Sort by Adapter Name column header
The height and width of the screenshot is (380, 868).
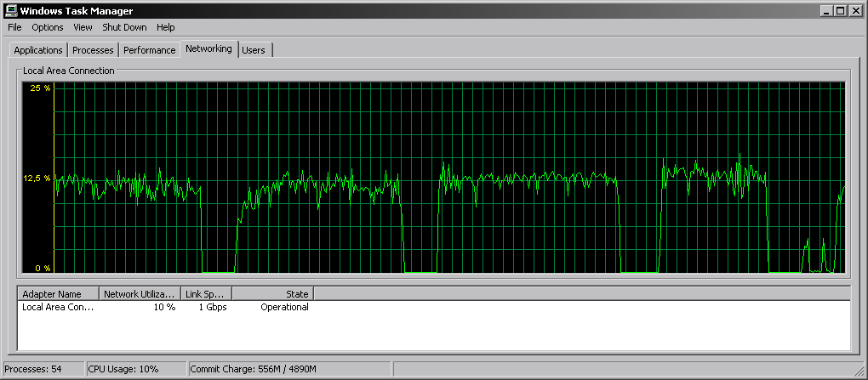pos(58,293)
